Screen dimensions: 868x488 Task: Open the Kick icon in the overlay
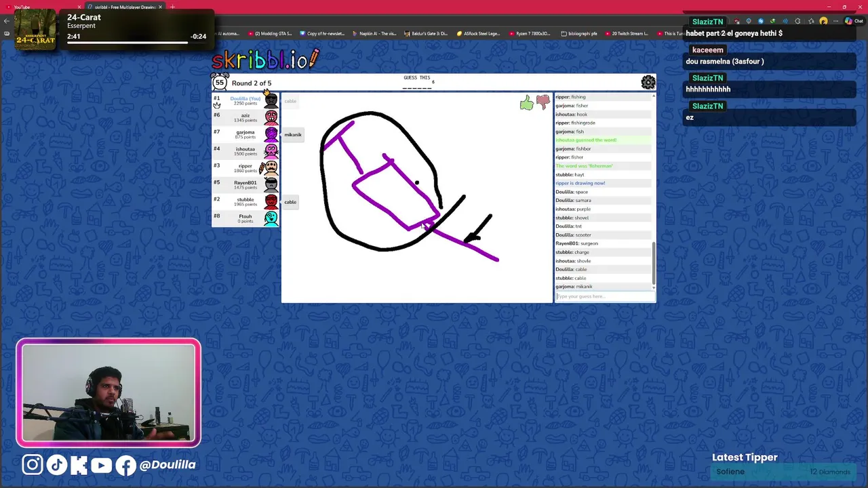79,464
